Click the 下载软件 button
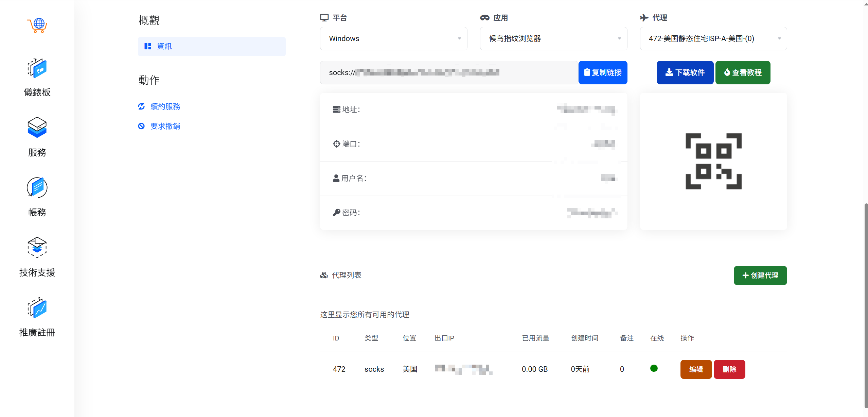 [685, 72]
